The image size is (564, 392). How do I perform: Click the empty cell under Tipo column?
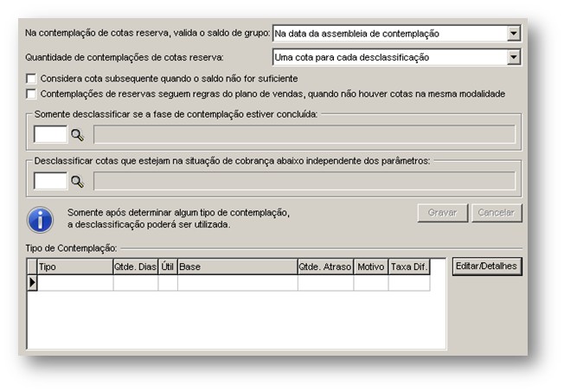pos(75,283)
